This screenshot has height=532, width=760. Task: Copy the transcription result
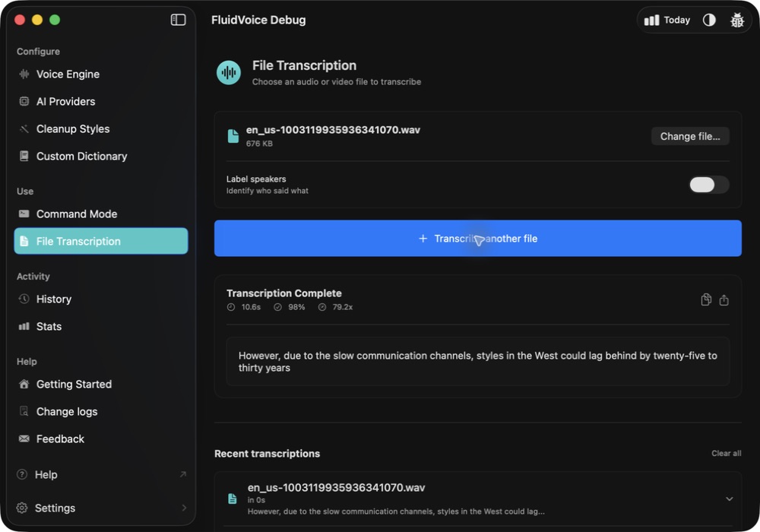coord(706,300)
